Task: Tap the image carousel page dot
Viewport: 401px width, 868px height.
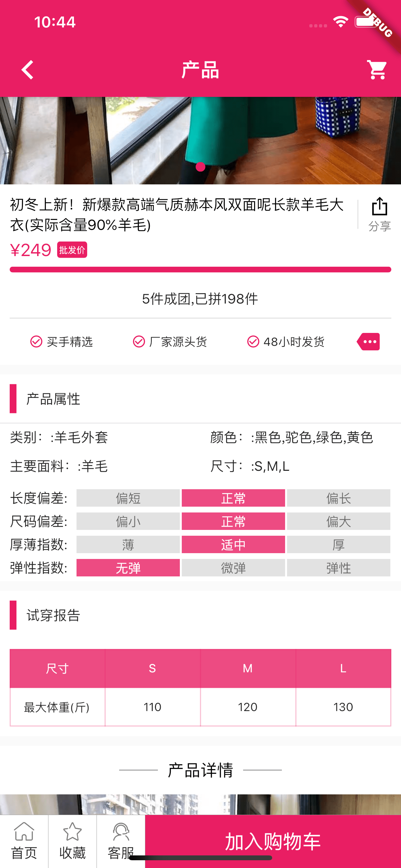Action: (x=200, y=167)
